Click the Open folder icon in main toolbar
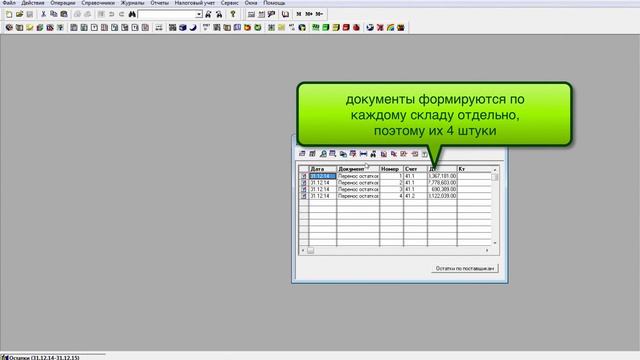The height and width of the screenshot is (360, 640). 19,14
